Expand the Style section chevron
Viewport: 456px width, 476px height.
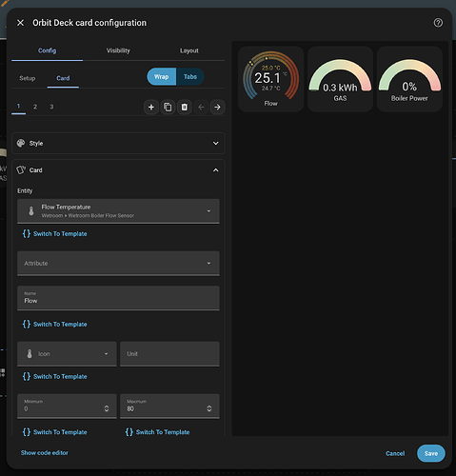(216, 144)
